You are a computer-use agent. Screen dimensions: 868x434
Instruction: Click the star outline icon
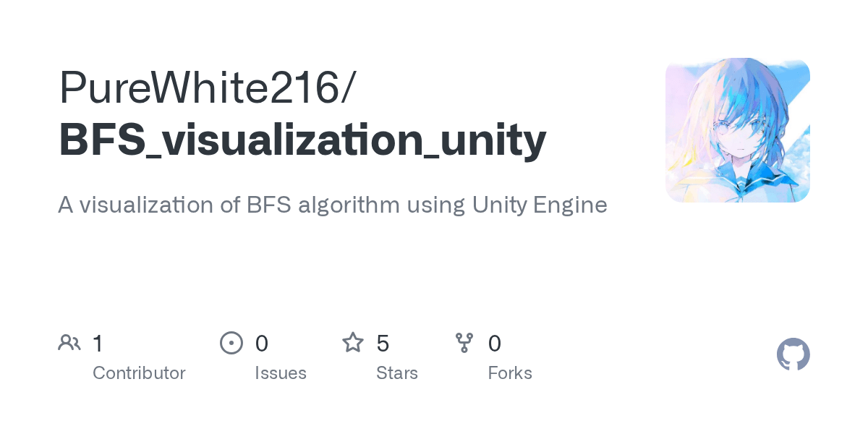[x=353, y=343]
